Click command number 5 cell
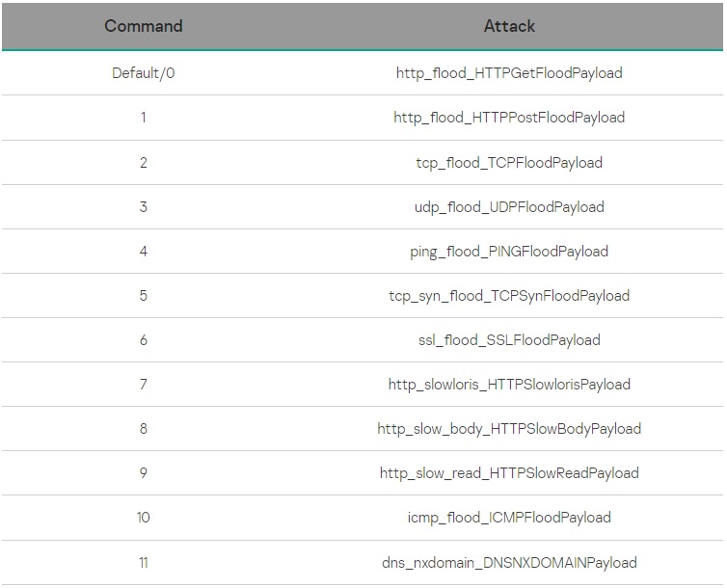Image resolution: width=727 pixels, height=588 pixels. (144, 296)
